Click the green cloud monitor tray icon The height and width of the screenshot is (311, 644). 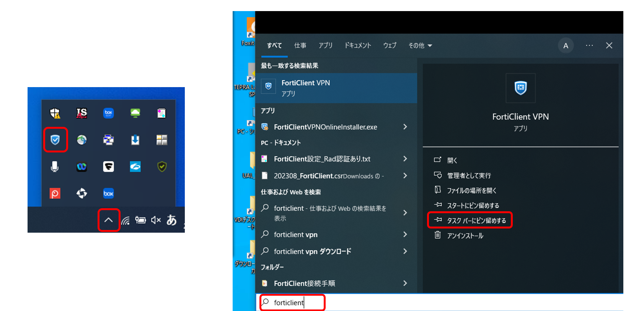pyautogui.click(x=135, y=113)
